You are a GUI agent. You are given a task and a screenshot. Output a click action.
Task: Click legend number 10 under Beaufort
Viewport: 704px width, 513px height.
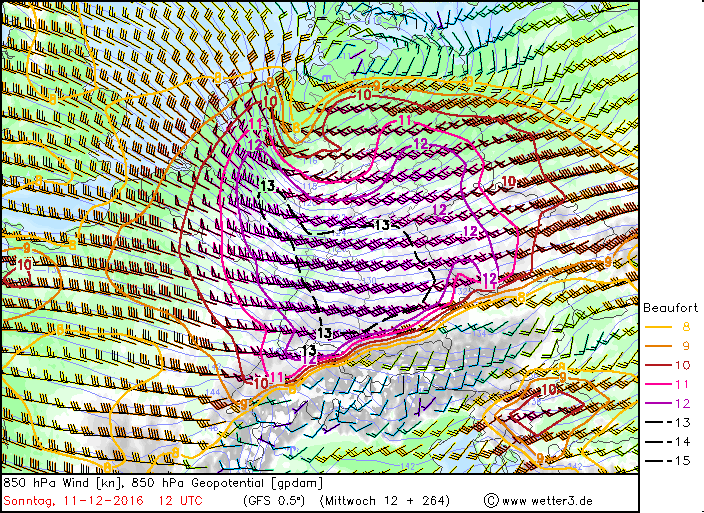pos(682,365)
